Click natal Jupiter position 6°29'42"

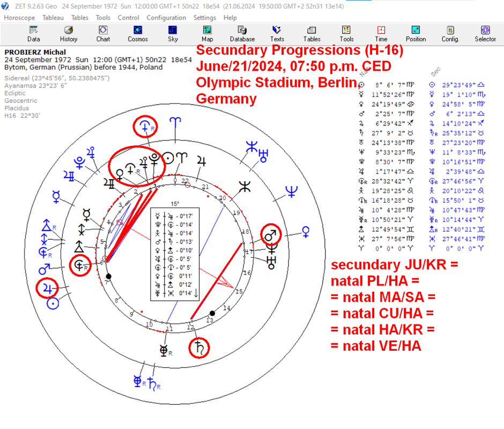[389, 123]
